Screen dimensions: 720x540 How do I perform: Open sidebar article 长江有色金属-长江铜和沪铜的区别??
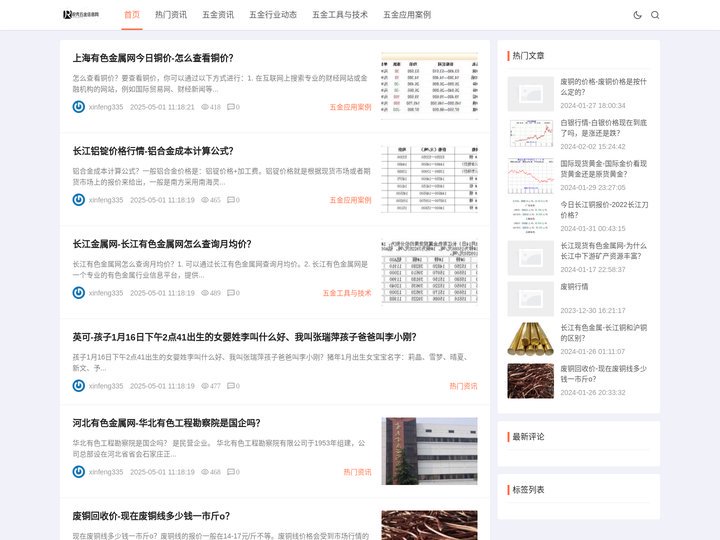pyautogui.click(x=603, y=332)
